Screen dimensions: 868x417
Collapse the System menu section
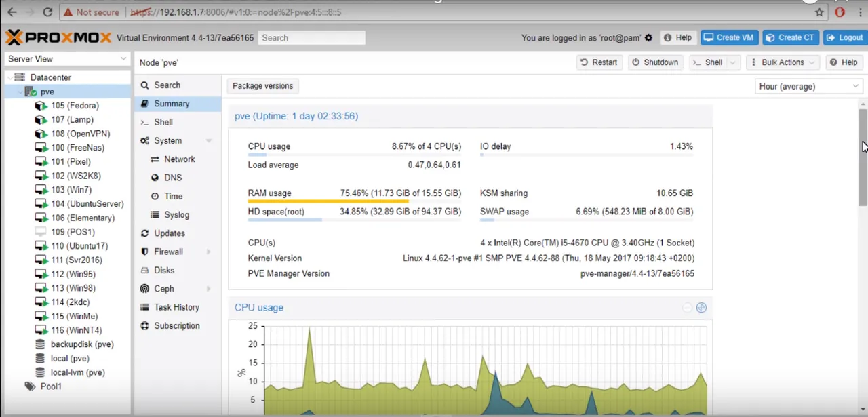tap(209, 141)
